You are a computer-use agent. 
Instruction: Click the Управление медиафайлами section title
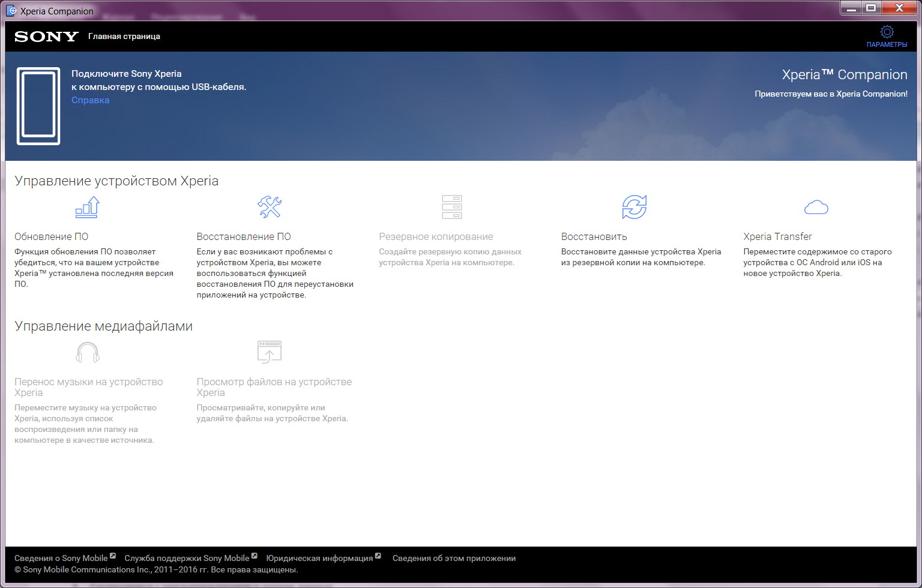pos(103,326)
